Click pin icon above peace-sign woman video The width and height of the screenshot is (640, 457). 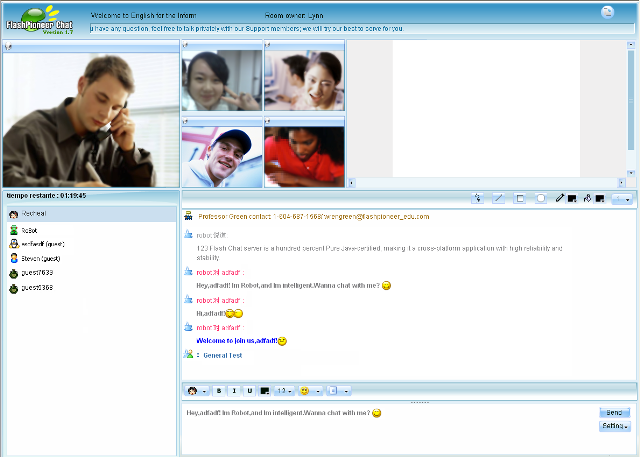[185, 45]
